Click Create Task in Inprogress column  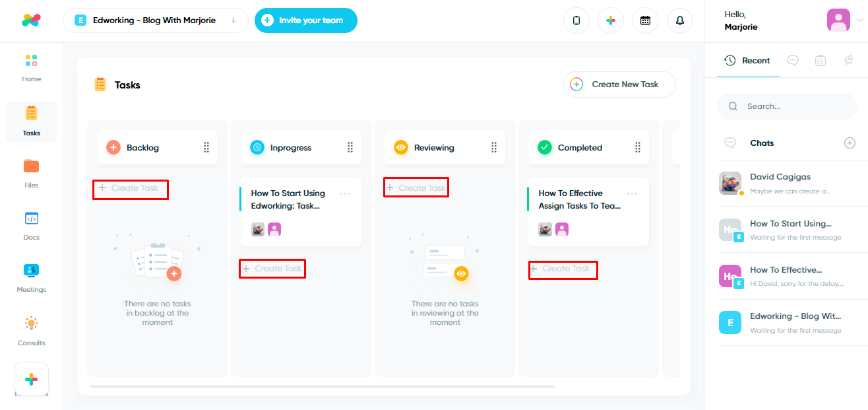[272, 269]
